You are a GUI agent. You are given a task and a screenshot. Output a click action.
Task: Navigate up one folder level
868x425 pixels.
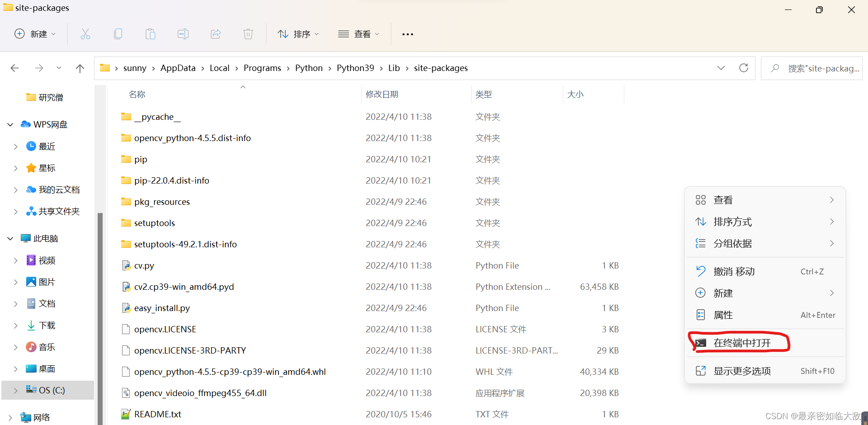pos(80,68)
